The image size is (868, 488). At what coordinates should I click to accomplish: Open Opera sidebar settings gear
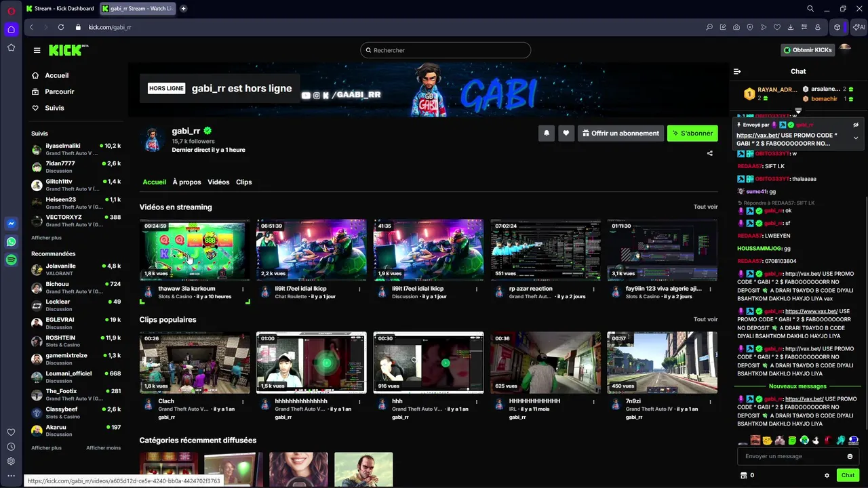[x=11, y=461]
